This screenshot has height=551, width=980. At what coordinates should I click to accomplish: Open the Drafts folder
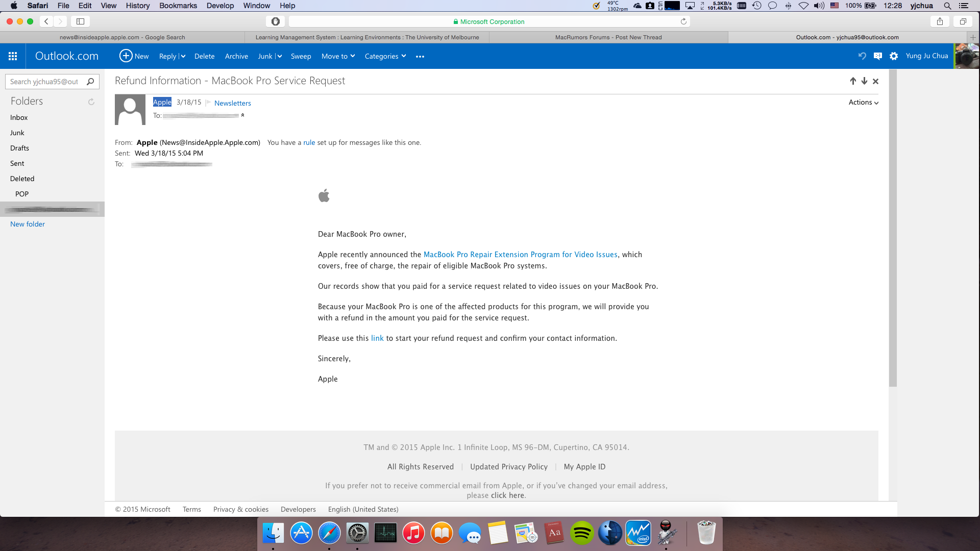pos(19,148)
